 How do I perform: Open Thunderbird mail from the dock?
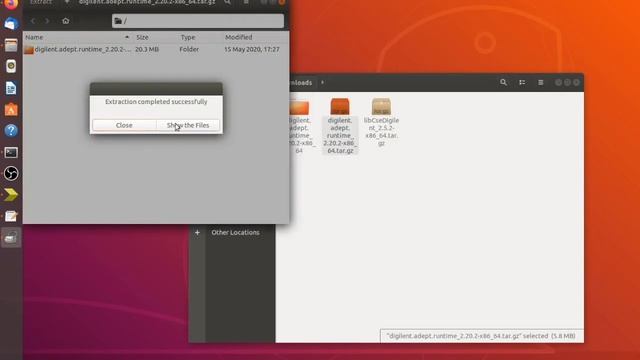pyautogui.click(x=11, y=24)
